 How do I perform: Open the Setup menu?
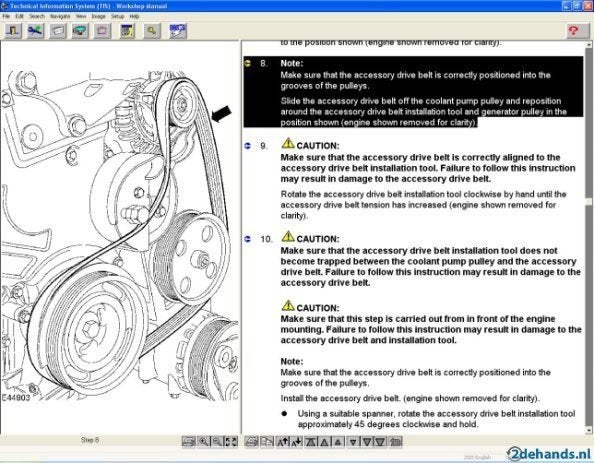pyautogui.click(x=117, y=17)
